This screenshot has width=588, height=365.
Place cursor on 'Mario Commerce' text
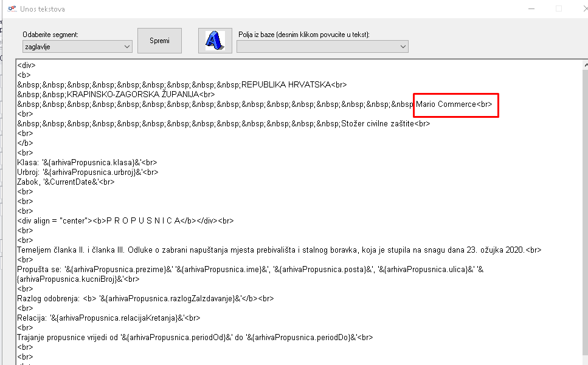click(x=446, y=104)
